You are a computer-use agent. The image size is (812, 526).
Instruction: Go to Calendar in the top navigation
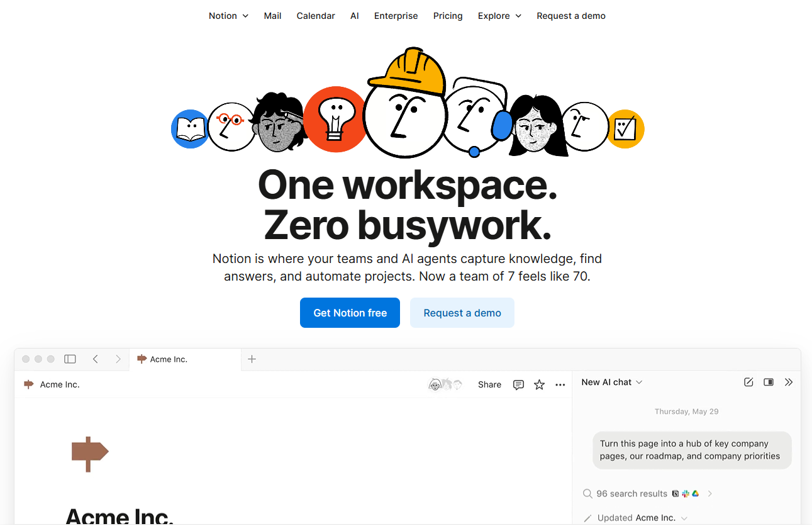[x=316, y=16]
